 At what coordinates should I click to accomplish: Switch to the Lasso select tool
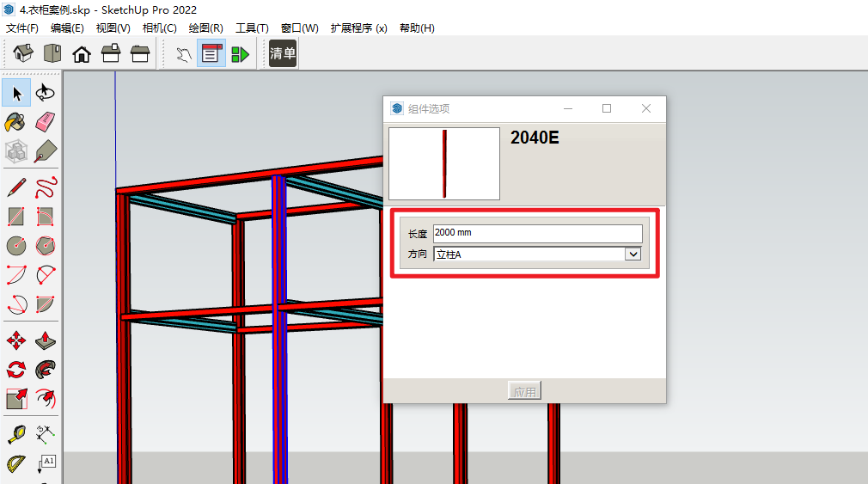click(46, 93)
